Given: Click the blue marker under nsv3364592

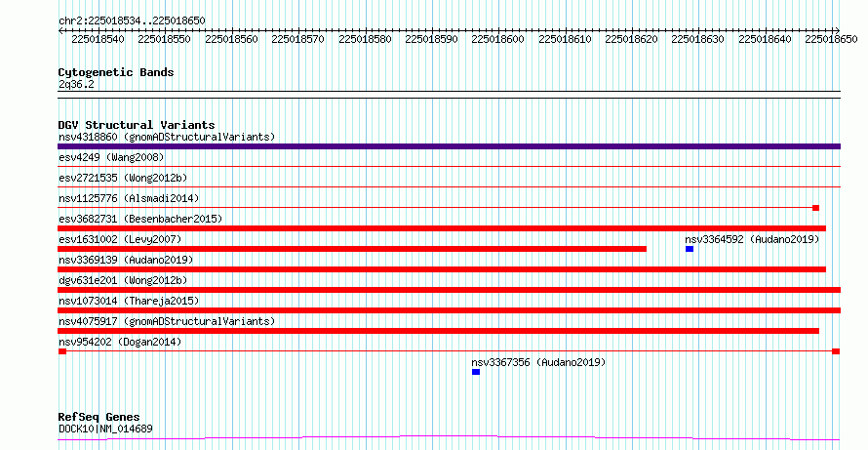Looking at the screenshot, I should click(x=690, y=249).
